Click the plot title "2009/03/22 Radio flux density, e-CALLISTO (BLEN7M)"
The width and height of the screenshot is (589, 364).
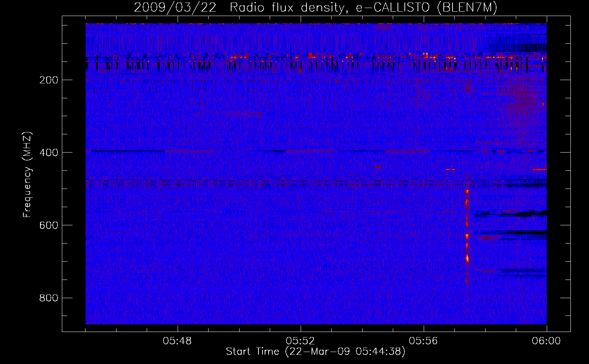(316, 8)
